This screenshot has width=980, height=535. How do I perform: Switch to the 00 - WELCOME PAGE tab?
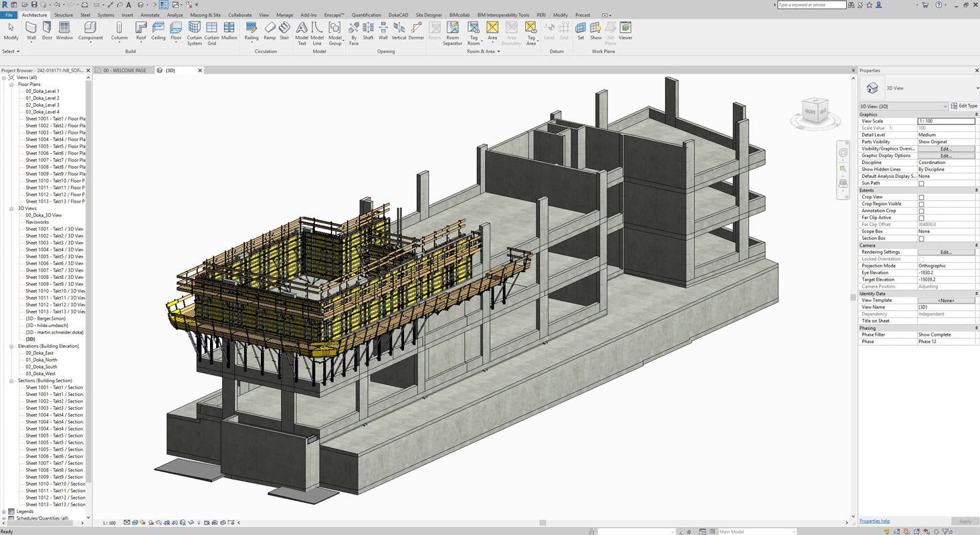[125, 70]
